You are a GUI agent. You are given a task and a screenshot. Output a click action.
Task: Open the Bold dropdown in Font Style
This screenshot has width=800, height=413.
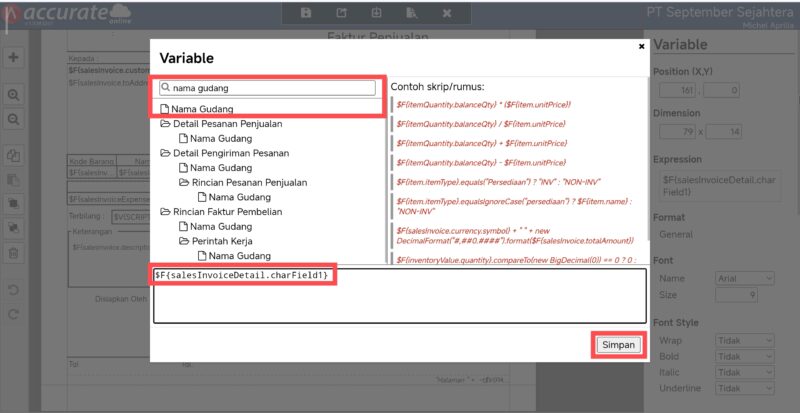coord(745,355)
